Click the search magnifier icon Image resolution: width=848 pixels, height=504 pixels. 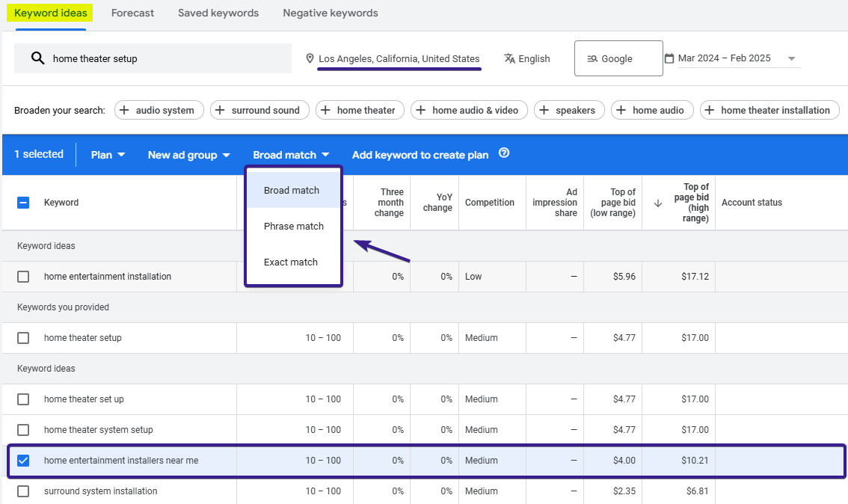37,58
